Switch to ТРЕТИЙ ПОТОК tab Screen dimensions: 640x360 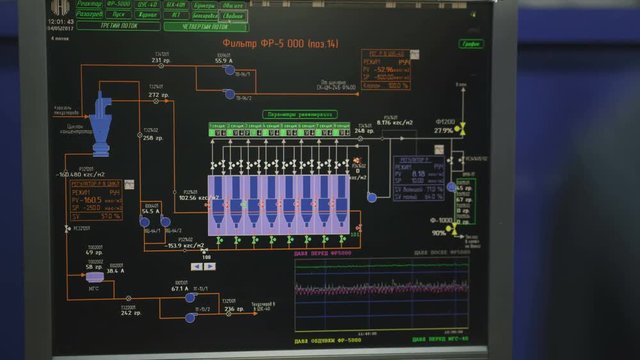(119, 26)
